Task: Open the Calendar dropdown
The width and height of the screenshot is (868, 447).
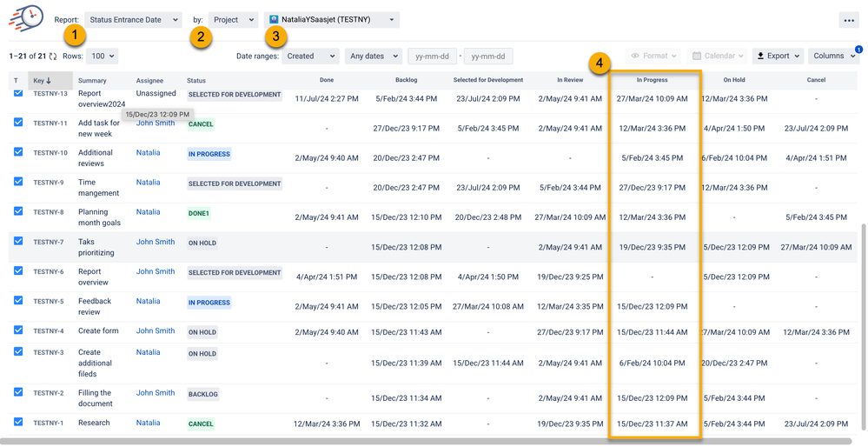Action: (x=717, y=56)
